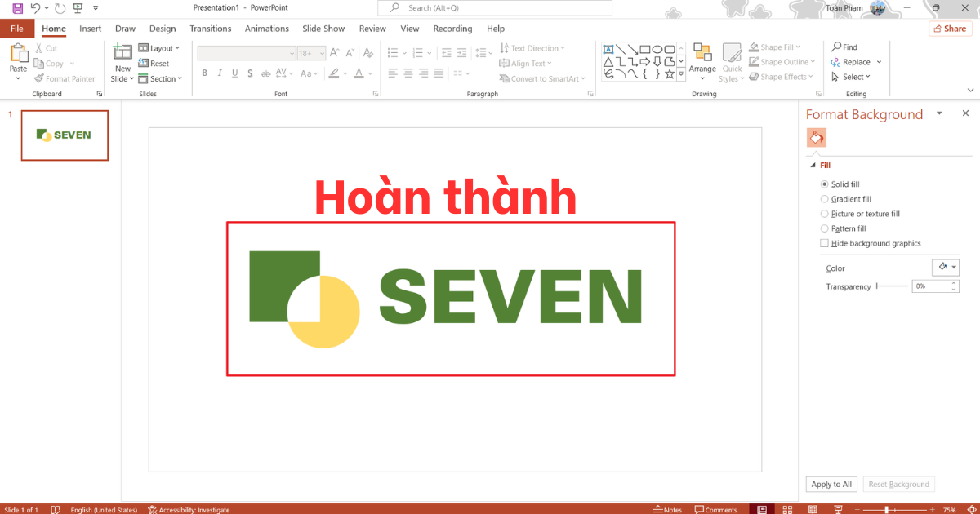Screen dimensions: 980x514
Task: Click Apply to All button
Action: [x=831, y=484]
